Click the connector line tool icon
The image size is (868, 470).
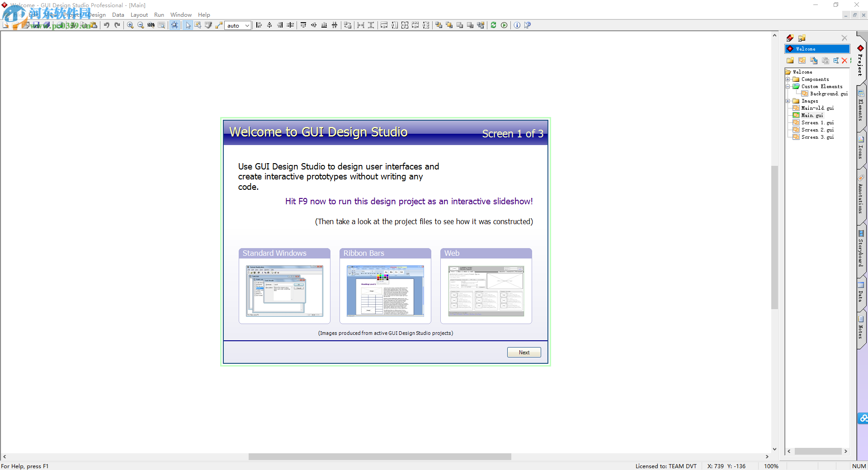(219, 25)
